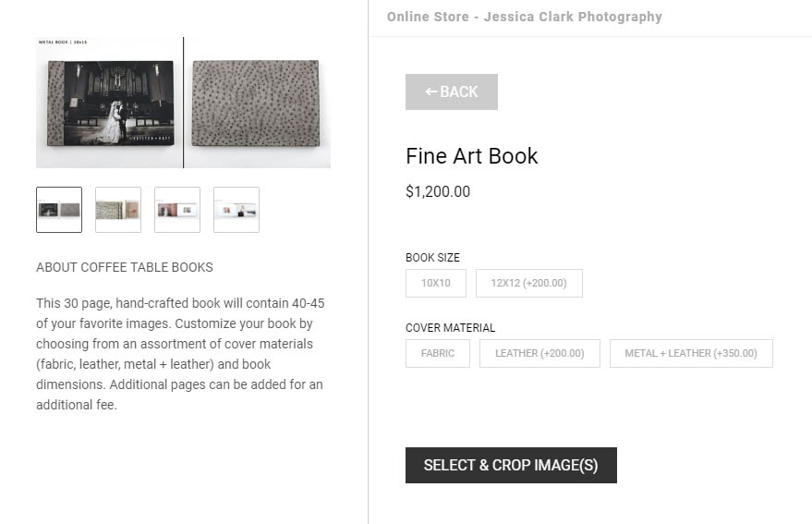Click the dotted leather back cover in main image
Viewport: 812px width, 524px height.
[x=256, y=104]
